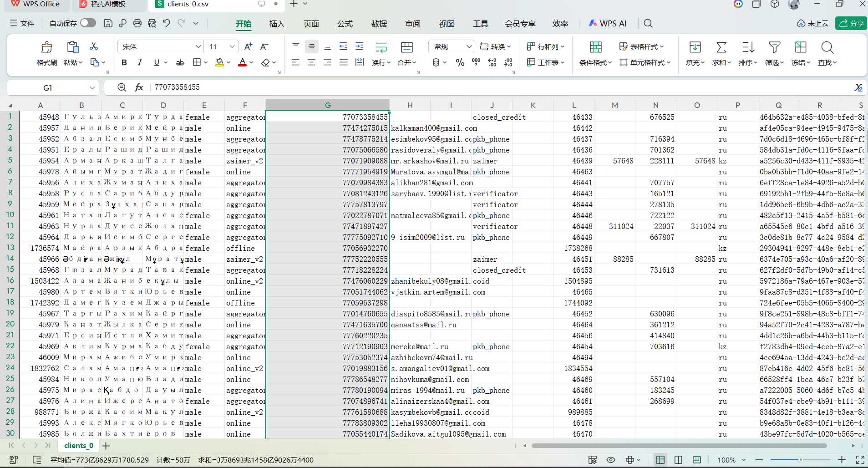Click the Filter funnel icon

[774, 47]
